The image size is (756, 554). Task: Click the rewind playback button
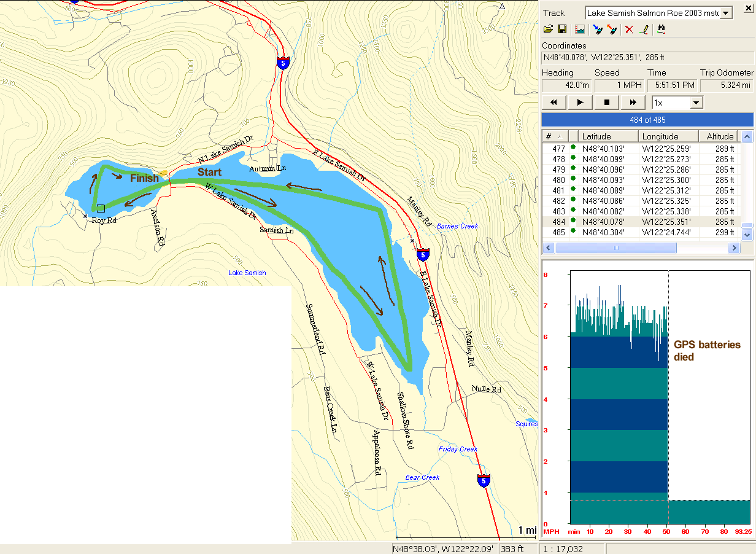pos(554,103)
